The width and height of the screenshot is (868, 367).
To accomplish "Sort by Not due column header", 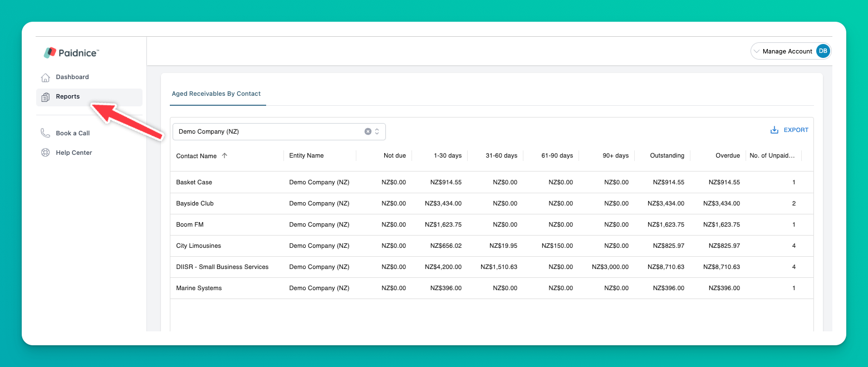I will [395, 155].
